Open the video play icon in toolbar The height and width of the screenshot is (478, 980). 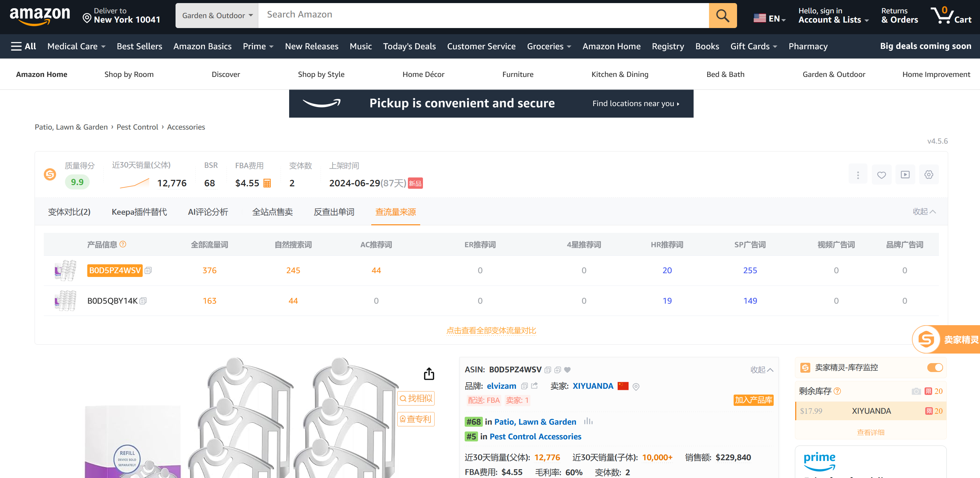point(905,174)
